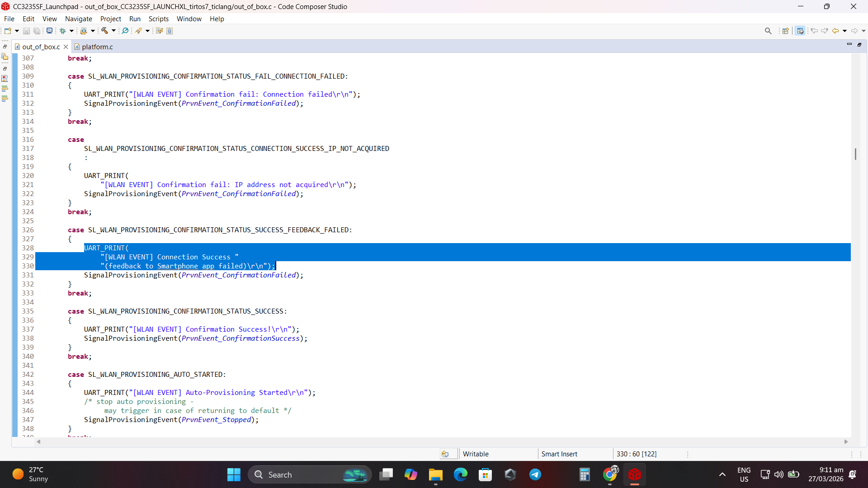The image size is (868, 488).
Task: Click the circled-slash search icon in toolbar
Action: coord(125,31)
